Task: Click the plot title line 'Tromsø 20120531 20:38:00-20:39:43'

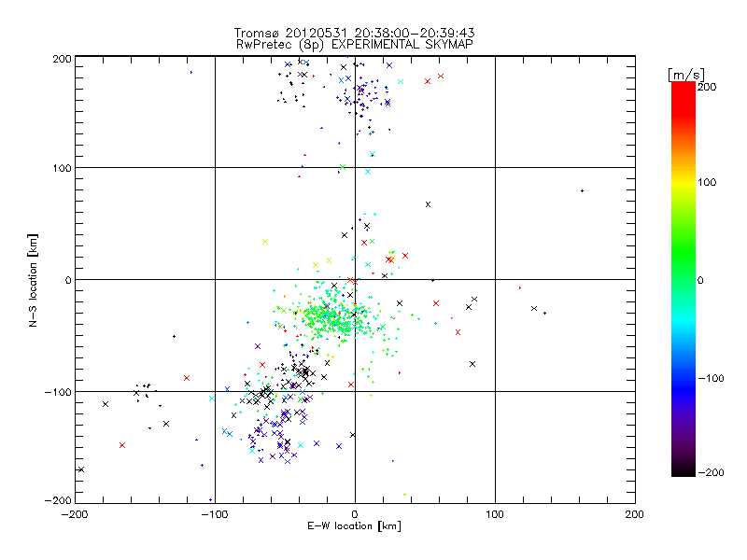Action: [354, 33]
